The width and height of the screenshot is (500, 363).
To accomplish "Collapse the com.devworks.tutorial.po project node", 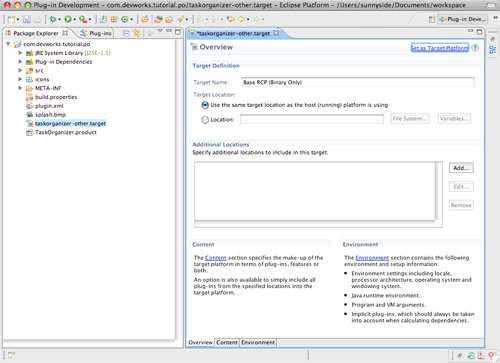I will [x=8, y=44].
